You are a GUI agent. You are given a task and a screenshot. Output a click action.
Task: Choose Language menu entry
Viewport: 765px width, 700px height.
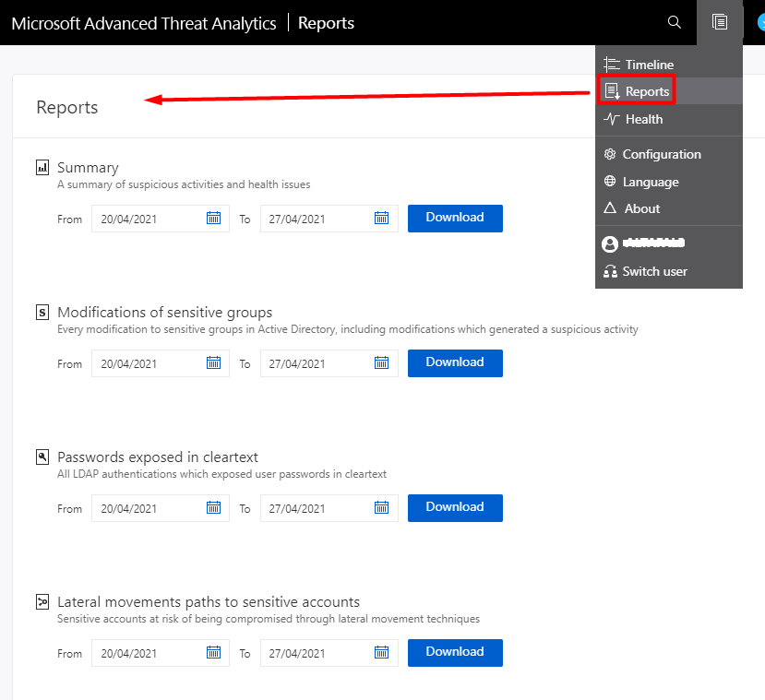point(669,182)
